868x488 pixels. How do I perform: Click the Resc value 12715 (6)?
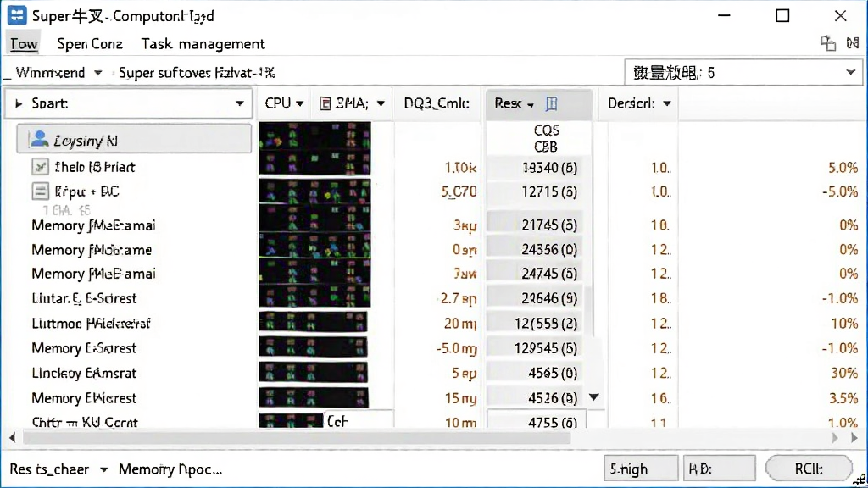(x=549, y=191)
